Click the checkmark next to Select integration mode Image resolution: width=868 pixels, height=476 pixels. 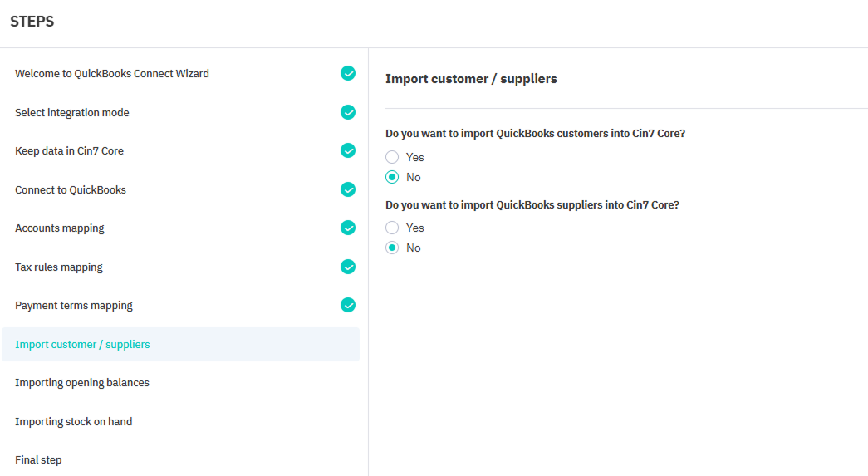pos(348,112)
